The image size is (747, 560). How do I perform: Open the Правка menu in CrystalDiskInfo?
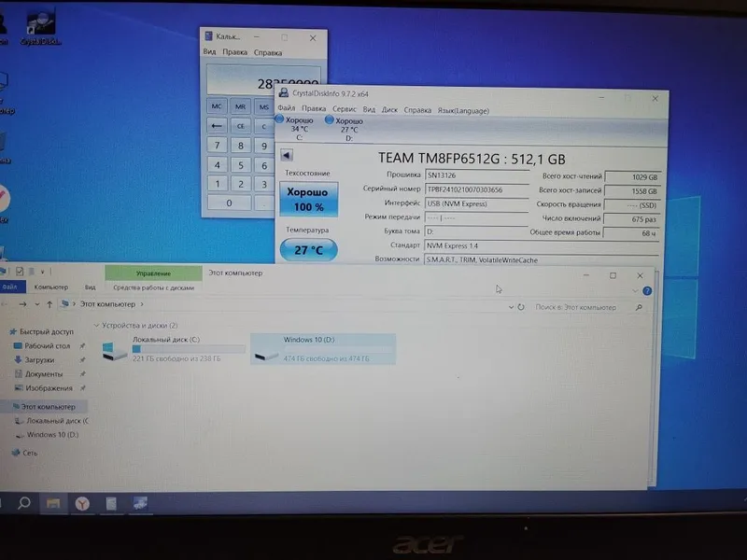pyautogui.click(x=314, y=108)
